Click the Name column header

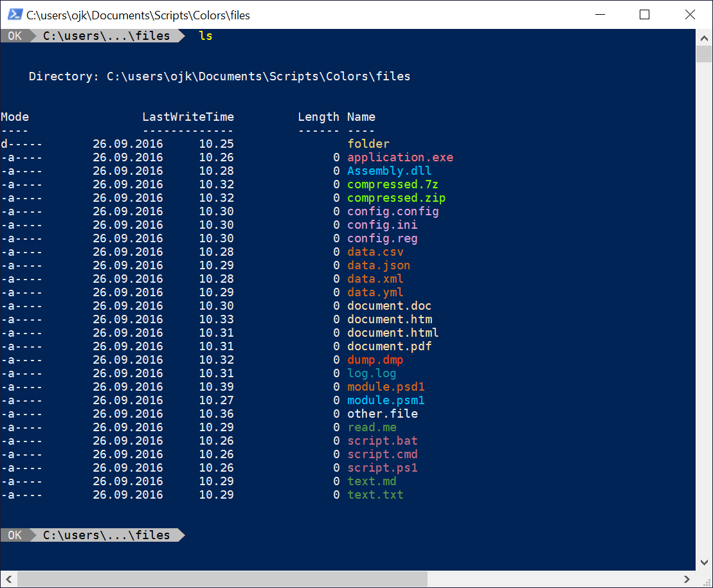tap(361, 117)
